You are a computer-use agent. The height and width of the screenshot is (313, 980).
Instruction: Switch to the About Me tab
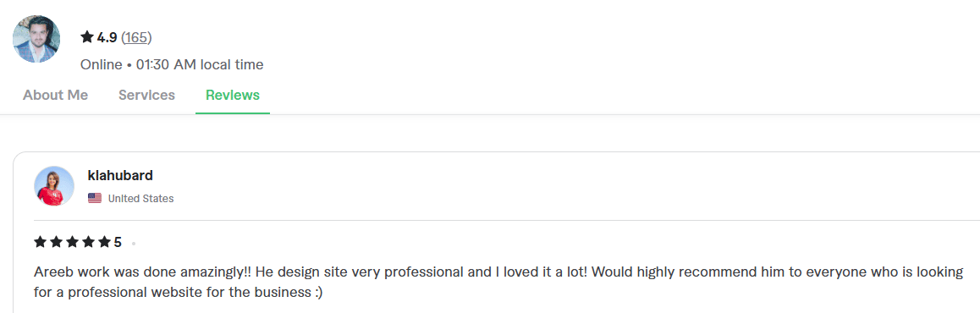(56, 96)
